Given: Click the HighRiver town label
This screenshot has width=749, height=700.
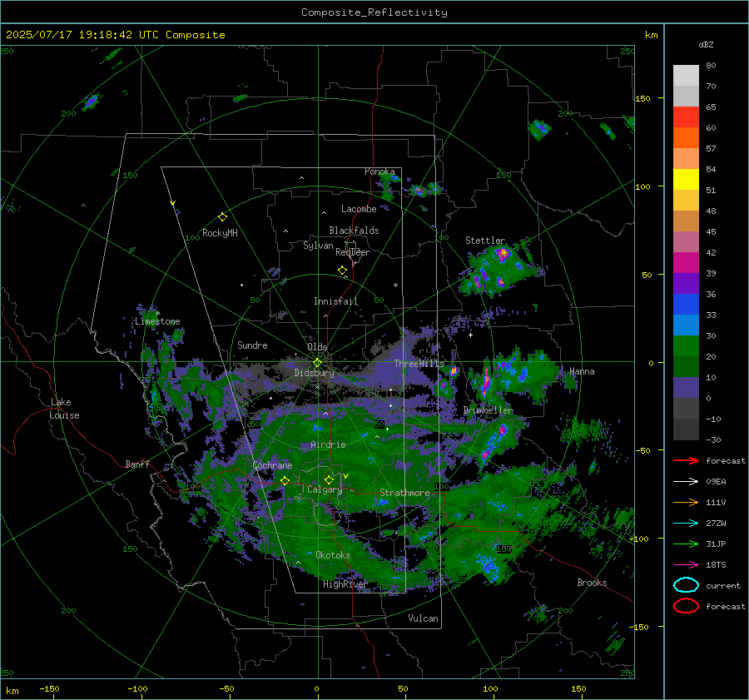Looking at the screenshot, I should 345,584.
